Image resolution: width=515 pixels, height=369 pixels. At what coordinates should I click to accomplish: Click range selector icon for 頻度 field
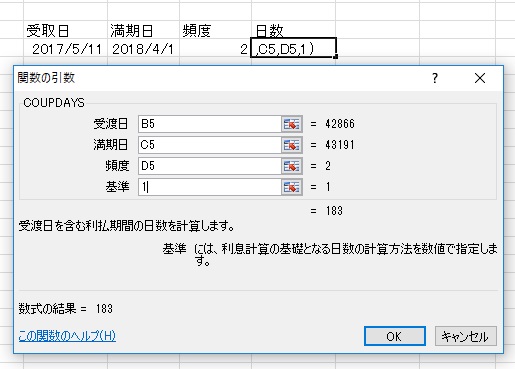tap(292, 166)
